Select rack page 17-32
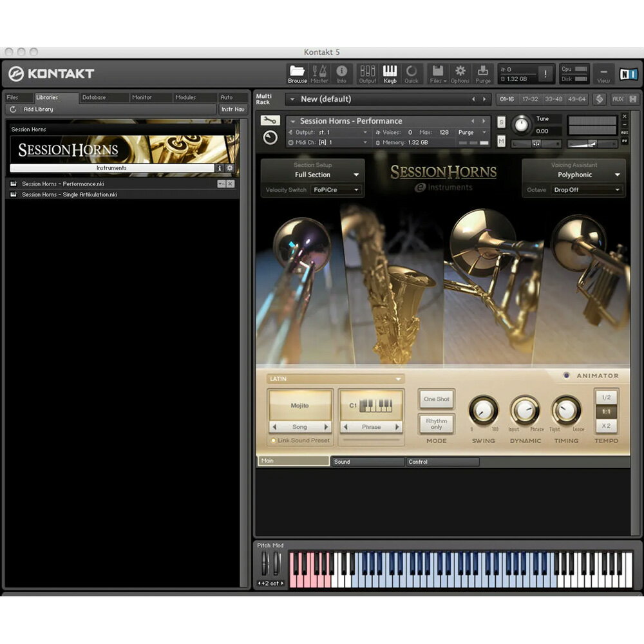Viewport: 644px width, 644px height. [x=530, y=99]
